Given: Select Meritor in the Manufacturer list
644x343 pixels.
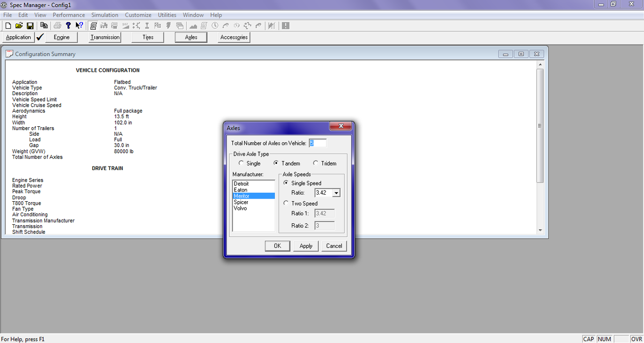Looking at the screenshot, I should pos(254,196).
